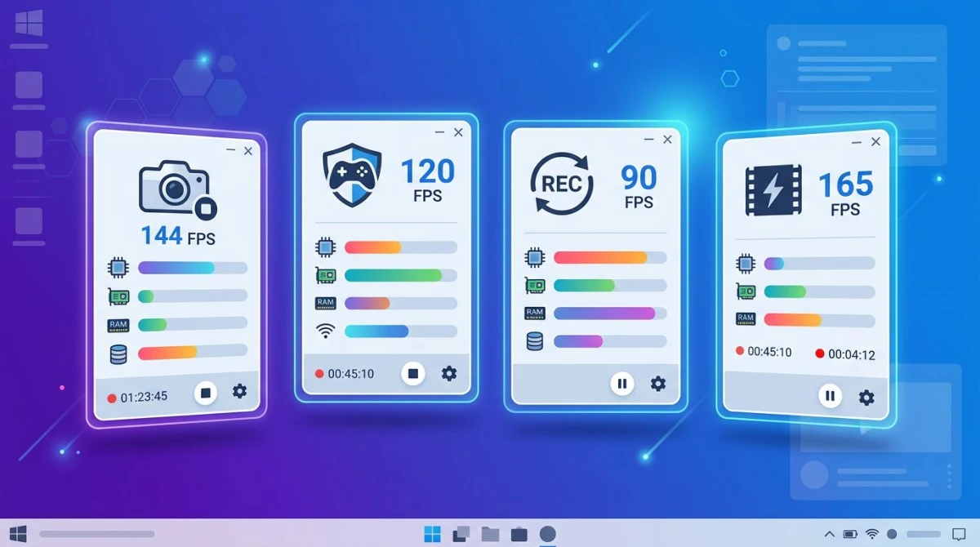Click the 120 FPS readout
Viewport: 980px width, 547px height.
pyautogui.click(x=427, y=180)
